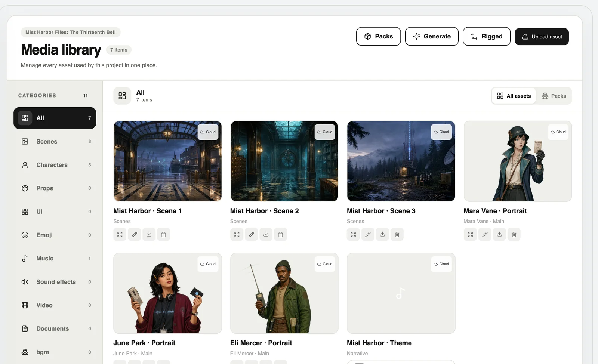Delete the Mara Vane Portrait asset

(x=514, y=234)
